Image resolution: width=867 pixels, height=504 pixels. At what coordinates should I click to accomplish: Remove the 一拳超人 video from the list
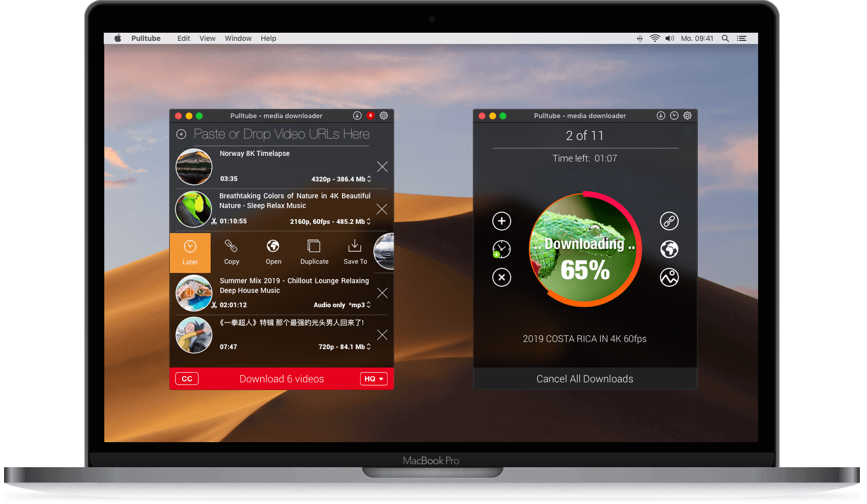(x=382, y=335)
